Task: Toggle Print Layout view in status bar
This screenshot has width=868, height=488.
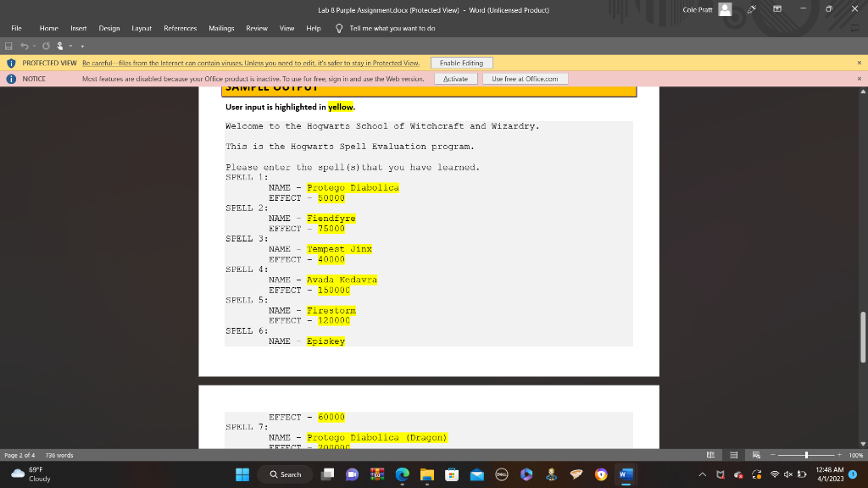Action: coord(734,454)
